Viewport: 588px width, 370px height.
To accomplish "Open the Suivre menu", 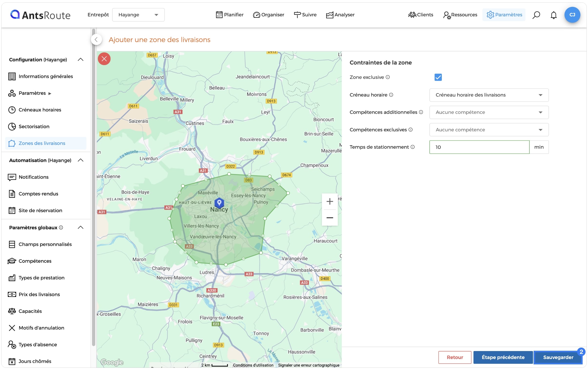I will pos(305,15).
